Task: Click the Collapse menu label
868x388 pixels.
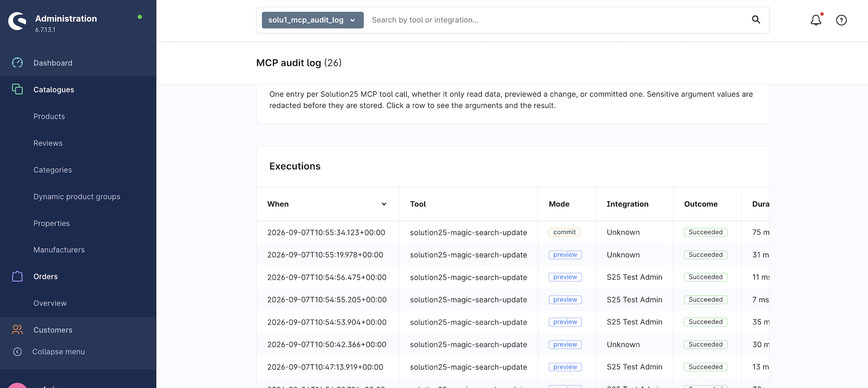Action: (58, 352)
